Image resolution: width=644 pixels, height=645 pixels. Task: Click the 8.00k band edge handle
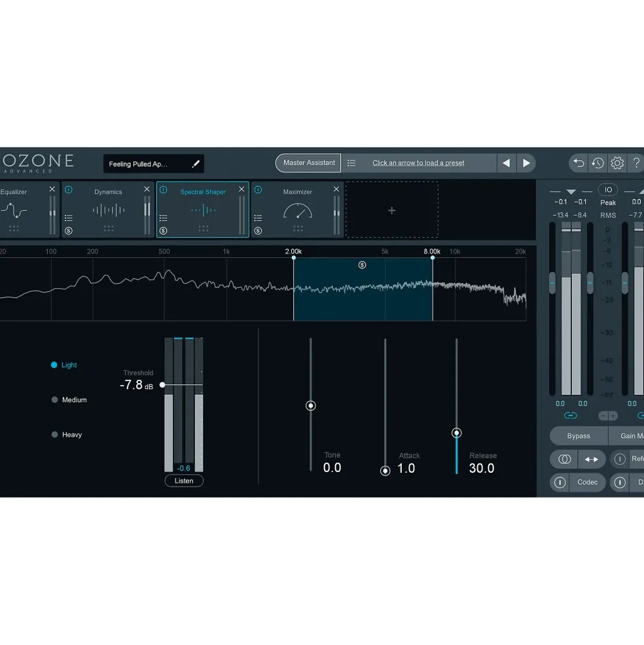[432, 257]
